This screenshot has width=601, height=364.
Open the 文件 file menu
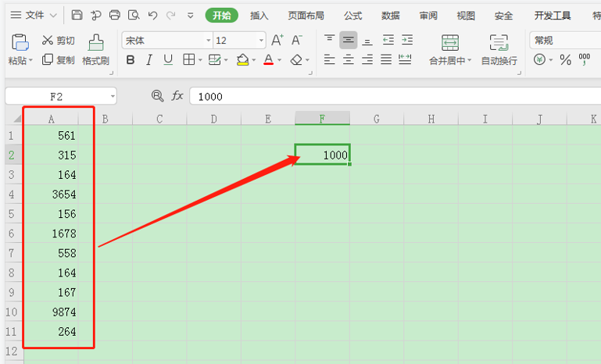(34, 15)
